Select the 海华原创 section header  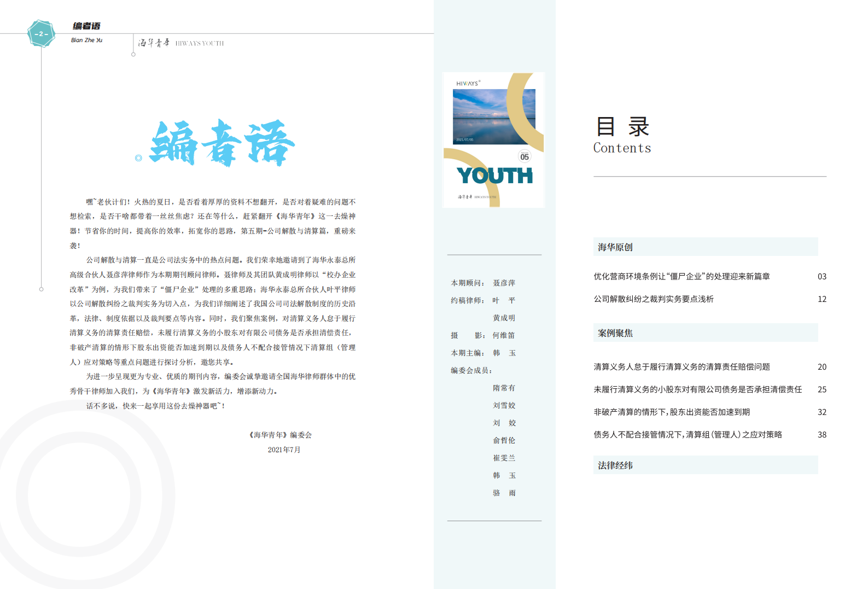pos(706,247)
